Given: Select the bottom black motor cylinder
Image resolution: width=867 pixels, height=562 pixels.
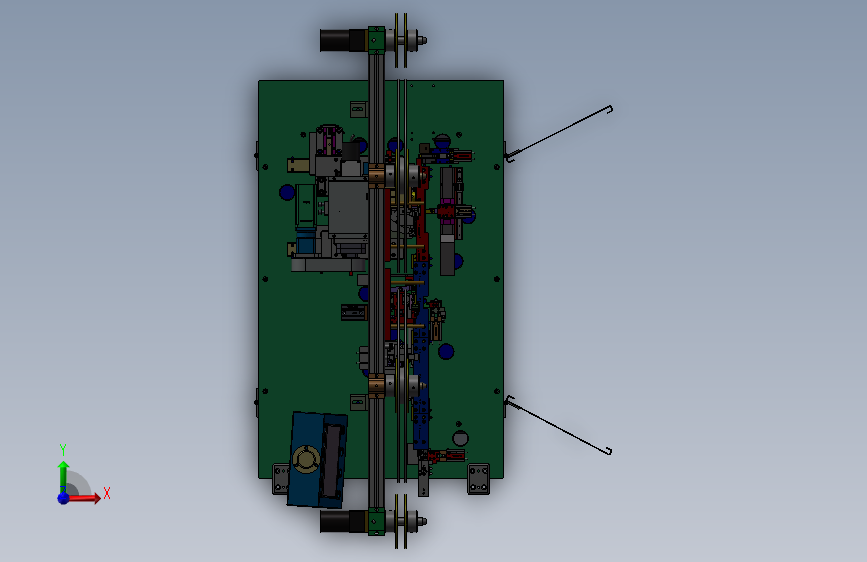Looking at the screenshot, I should 343,521.
